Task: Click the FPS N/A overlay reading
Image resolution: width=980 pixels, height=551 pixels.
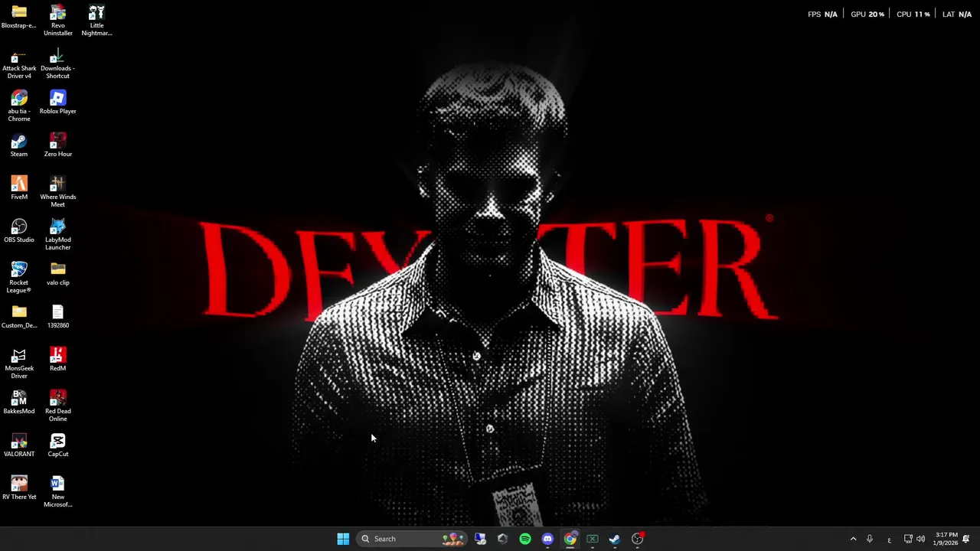Action: [822, 14]
